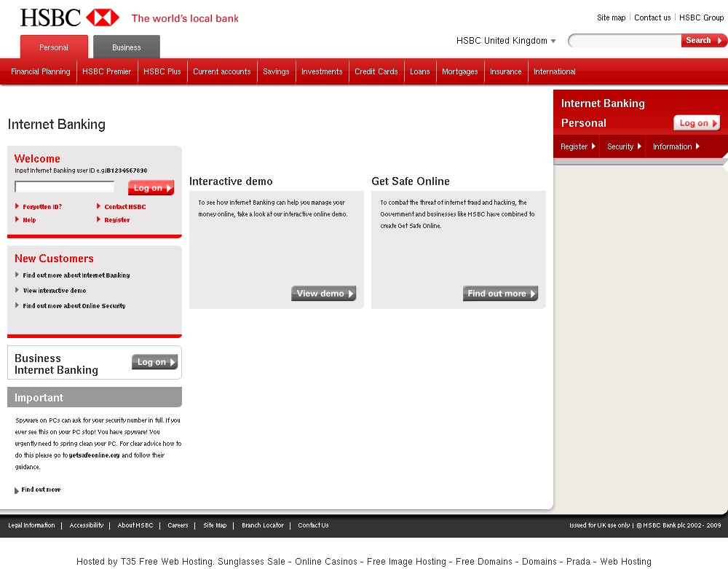This screenshot has width=728, height=569.
Task: Click the Sunglasses Sale link
Action: [x=252, y=562]
